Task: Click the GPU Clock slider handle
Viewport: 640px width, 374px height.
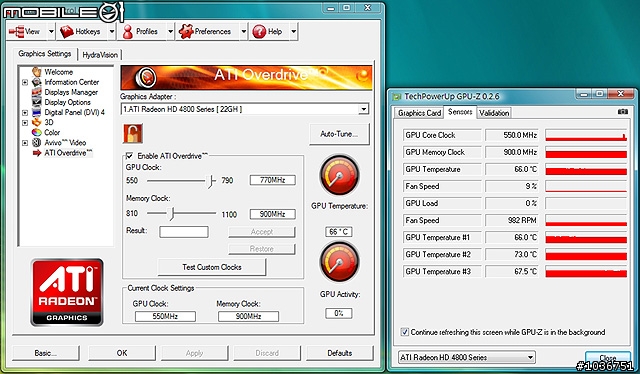Action: tap(211, 181)
